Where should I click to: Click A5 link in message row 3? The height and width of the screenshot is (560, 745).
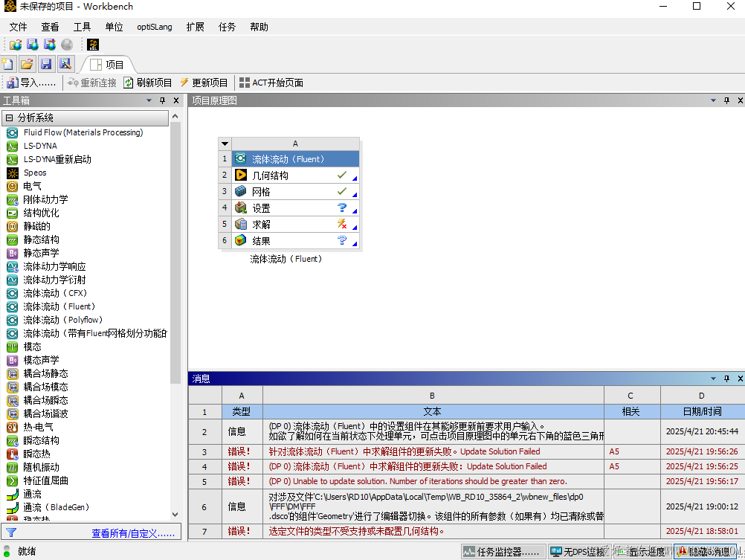coord(614,451)
